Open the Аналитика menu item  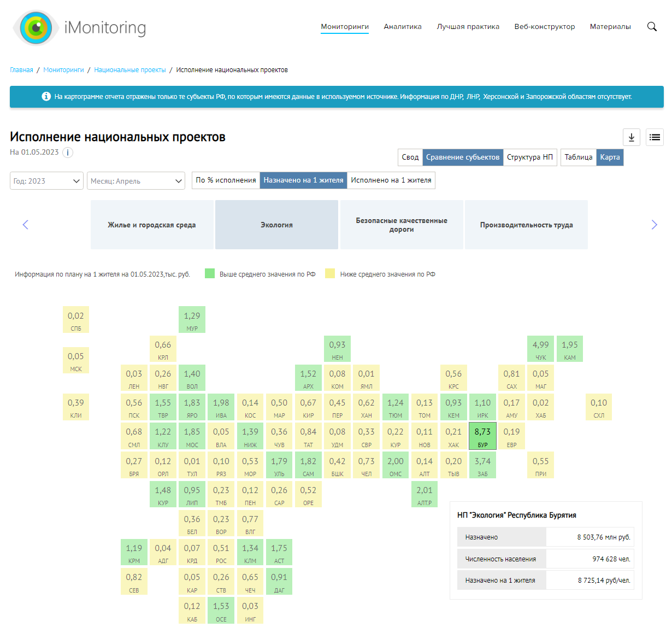click(x=402, y=27)
